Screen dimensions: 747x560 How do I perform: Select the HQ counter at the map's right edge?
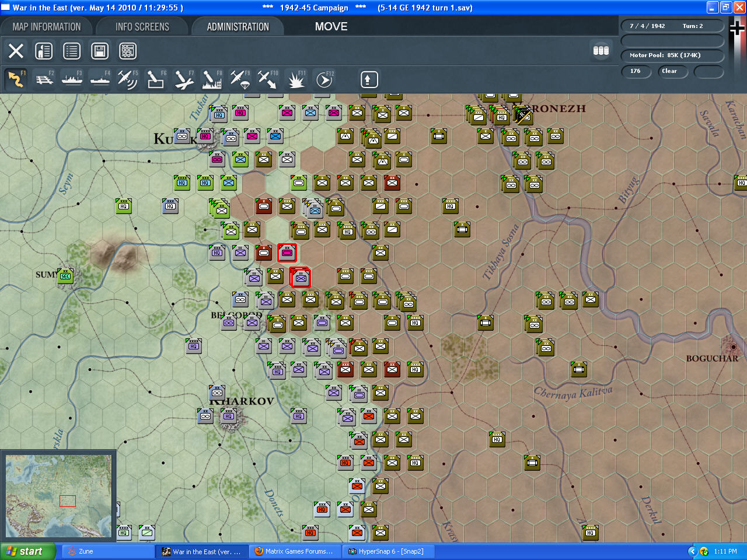pyautogui.click(x=741, y=182)
